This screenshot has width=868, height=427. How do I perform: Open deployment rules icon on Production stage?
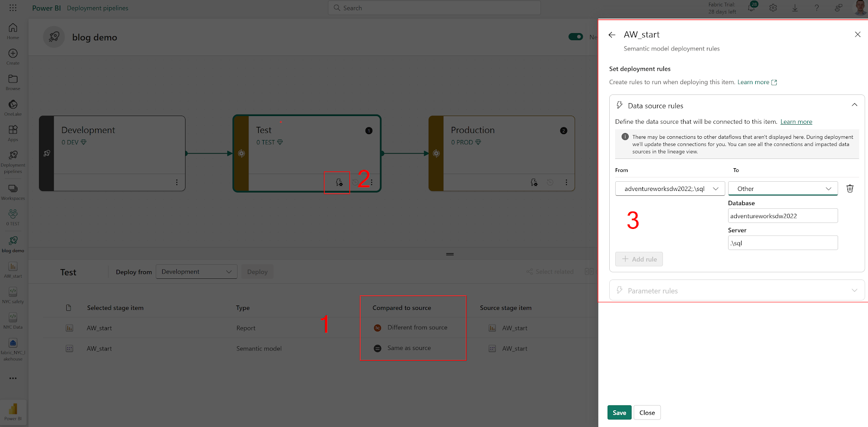click(x=534, y=182)
